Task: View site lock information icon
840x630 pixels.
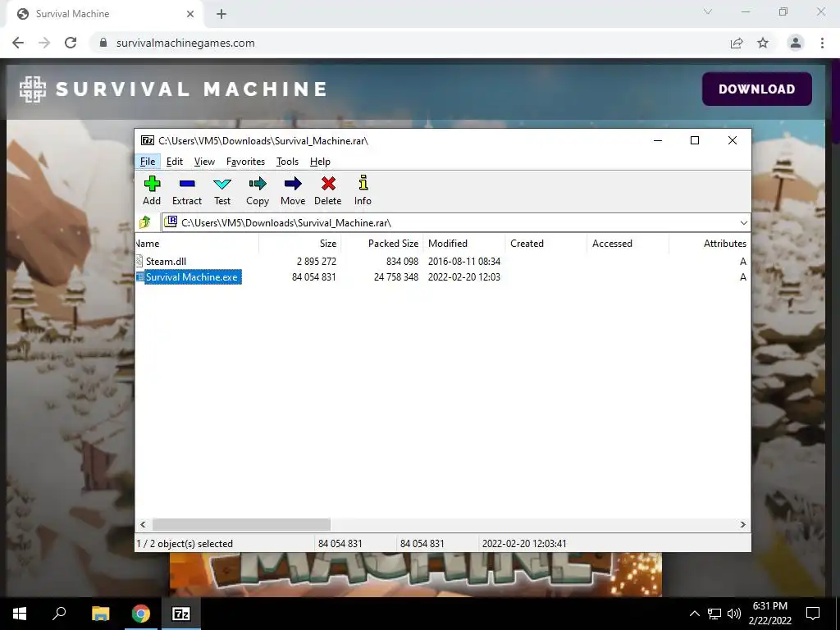Action: (103, 43)
